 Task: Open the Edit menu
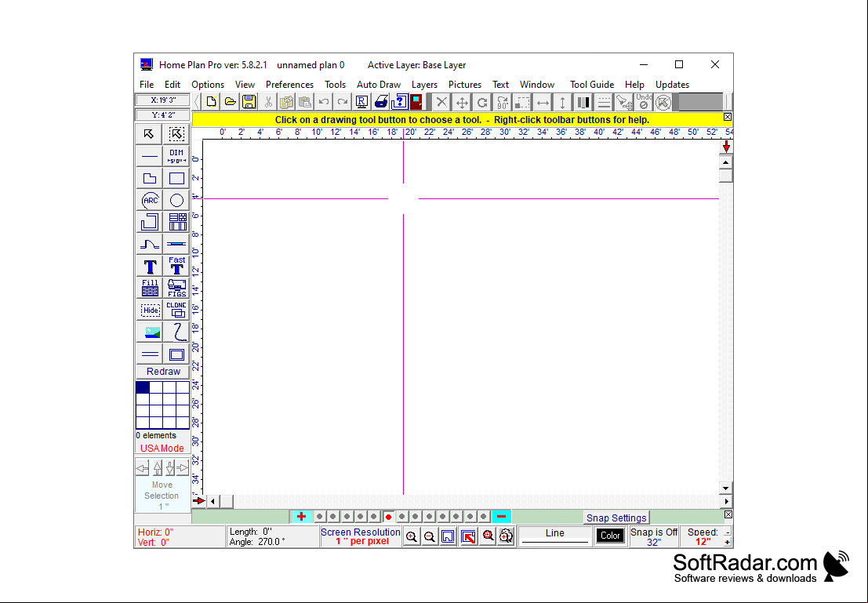pyautogui.click(x=173, y=85)
